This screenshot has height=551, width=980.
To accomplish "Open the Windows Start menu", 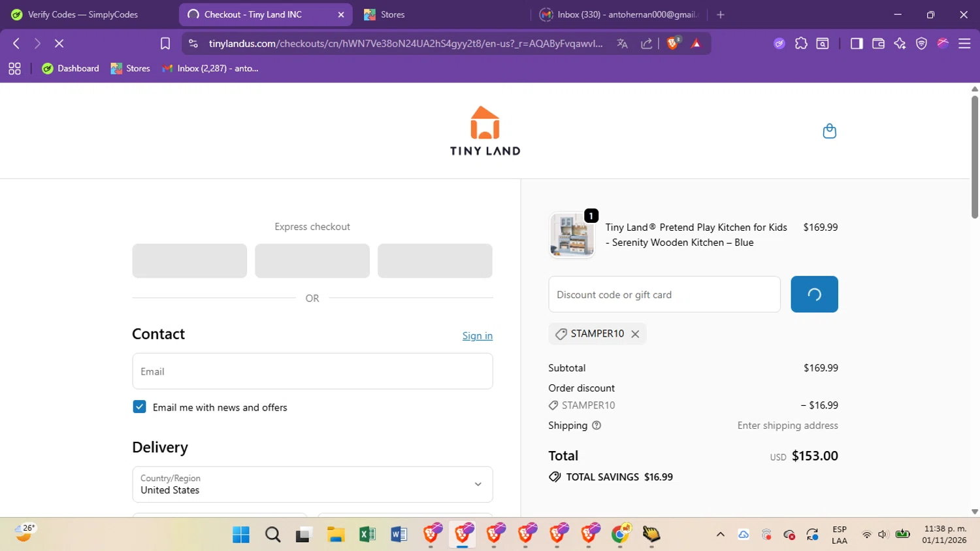I will [241, 535].
